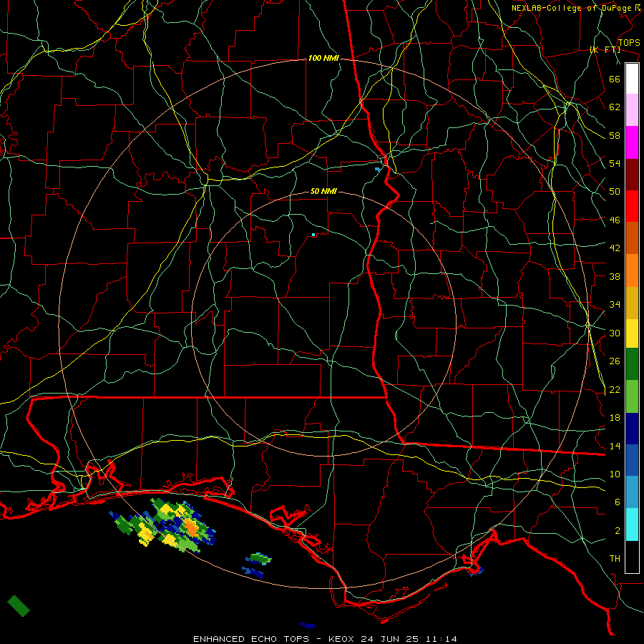
Task: Click the legend value 22
Action: 615,389
